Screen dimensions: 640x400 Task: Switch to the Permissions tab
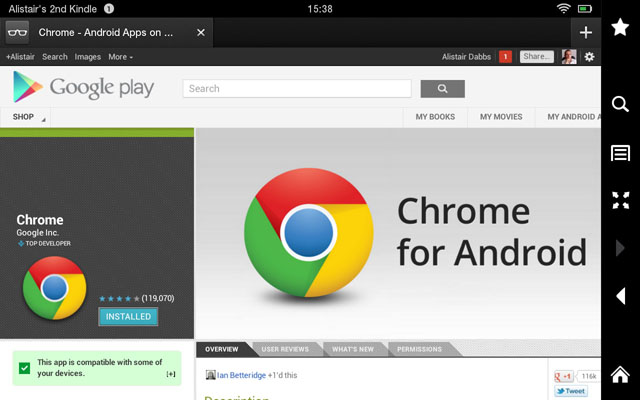point(419,349)
